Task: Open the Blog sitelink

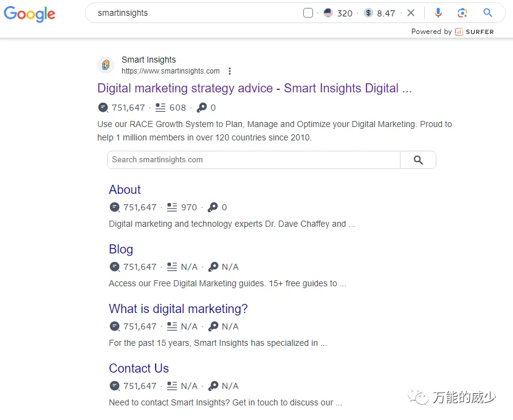Action: [121, 250]
